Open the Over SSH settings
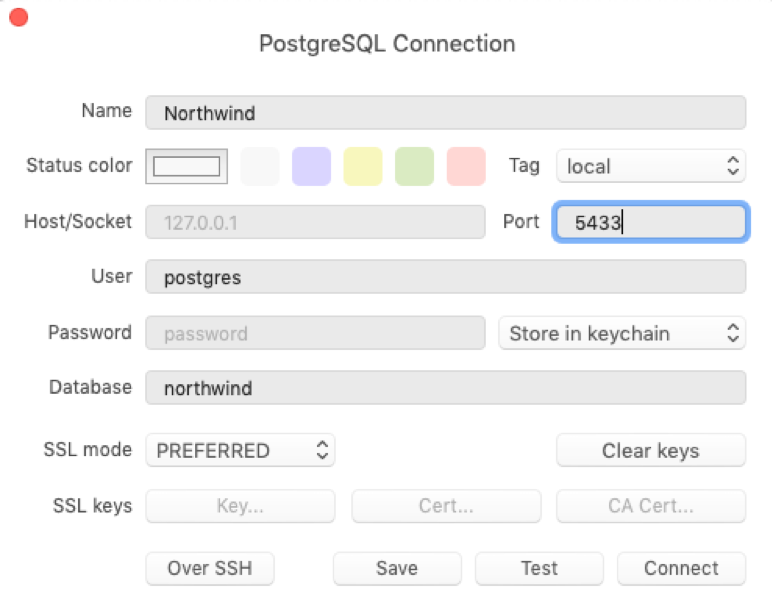Viewport: 772px width, 612px height. pos(210,568)
